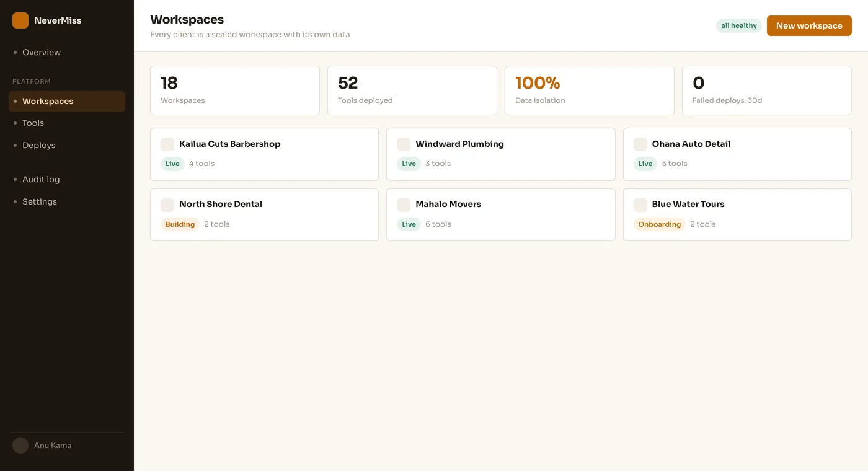This screenshot has height=471, width=868.
Task: Click the Blue Water Tours workspace icon
Action: [640, 205]
